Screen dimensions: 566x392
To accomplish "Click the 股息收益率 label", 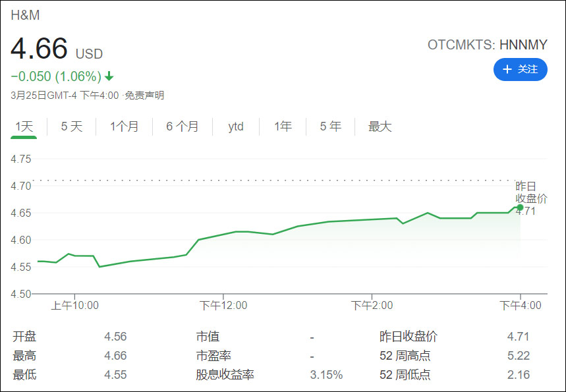I will [225, 375].
